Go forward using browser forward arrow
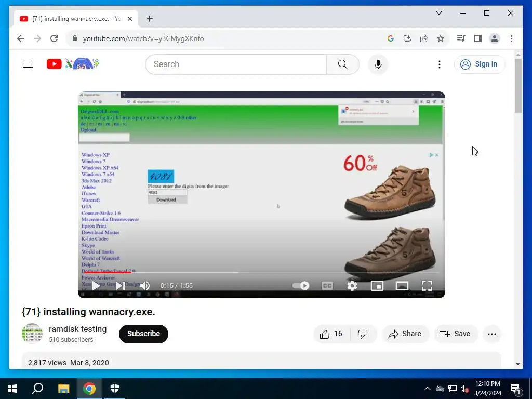Image resolution: width=532 pixels, height=399 pixels. [x=37, y=38]
